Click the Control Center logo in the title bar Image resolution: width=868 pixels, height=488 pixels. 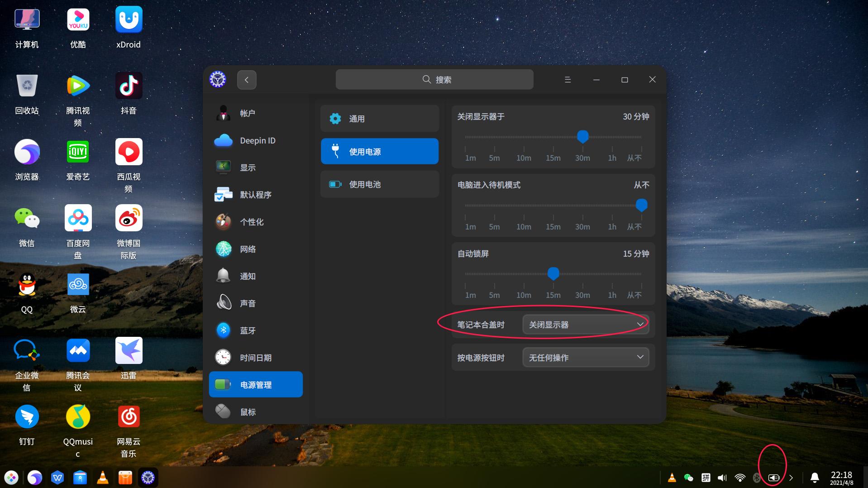click(x=218, y=79)
